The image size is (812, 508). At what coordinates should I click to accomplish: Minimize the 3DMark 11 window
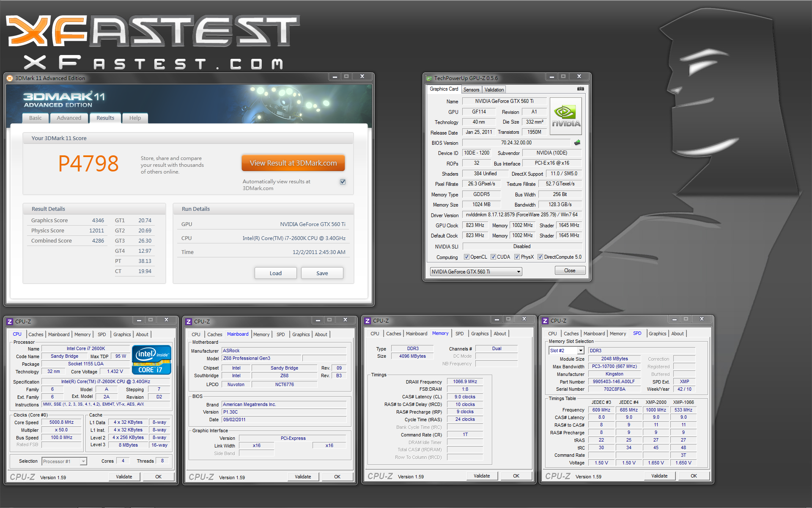pos(335,77)
